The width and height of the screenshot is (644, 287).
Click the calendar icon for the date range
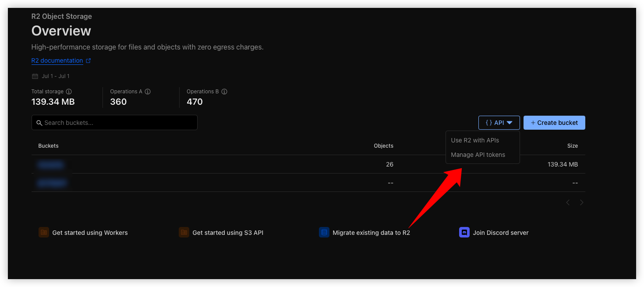[35, 76]
